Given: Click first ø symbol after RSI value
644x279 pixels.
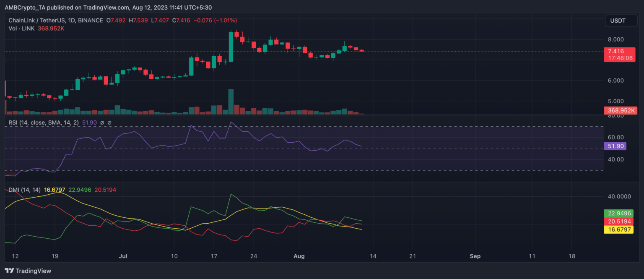Looking at the screenshot, I should click(x=103, y=123).
